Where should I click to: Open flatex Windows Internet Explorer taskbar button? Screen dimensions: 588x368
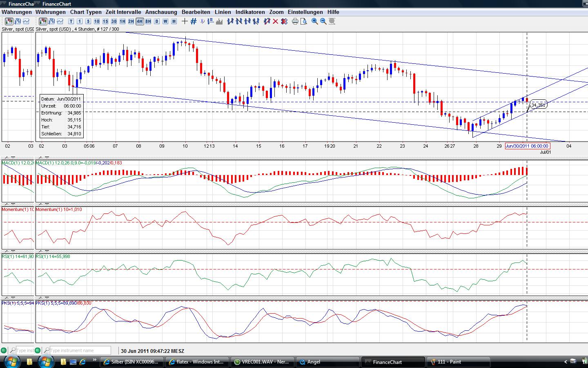point(197,362)
